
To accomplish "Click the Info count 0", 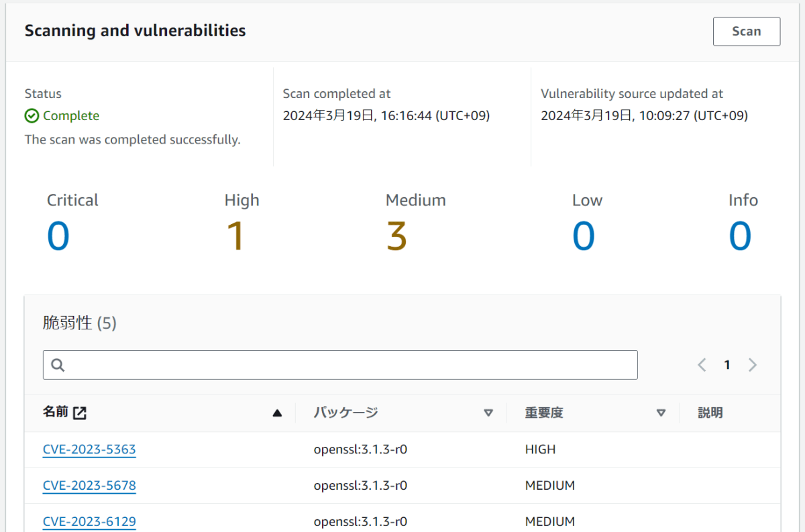I will tap(741, 236).
